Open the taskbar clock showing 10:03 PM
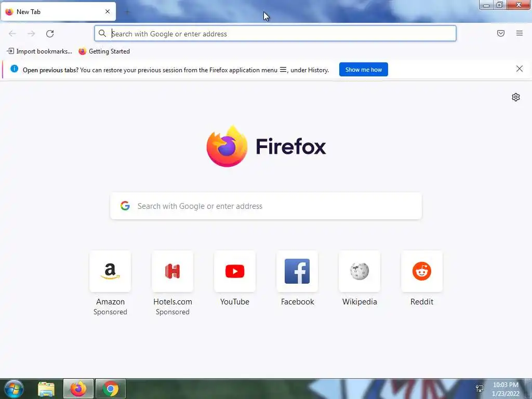 coord(505,389)
